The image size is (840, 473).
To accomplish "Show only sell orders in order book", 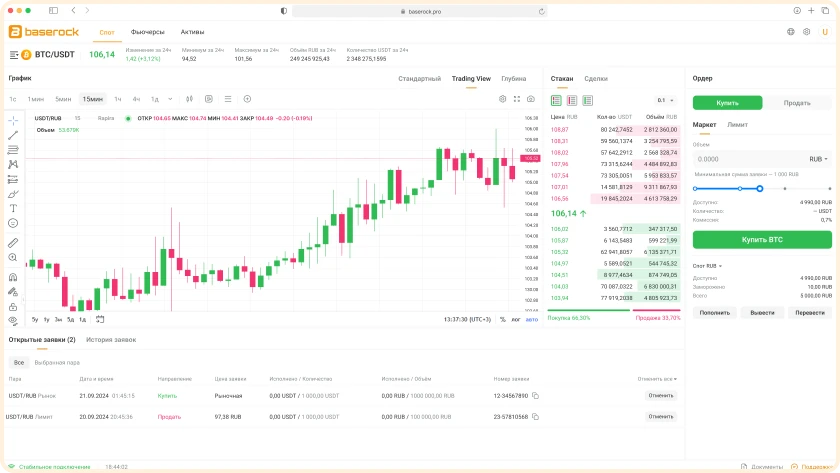I will pos(572,100).
